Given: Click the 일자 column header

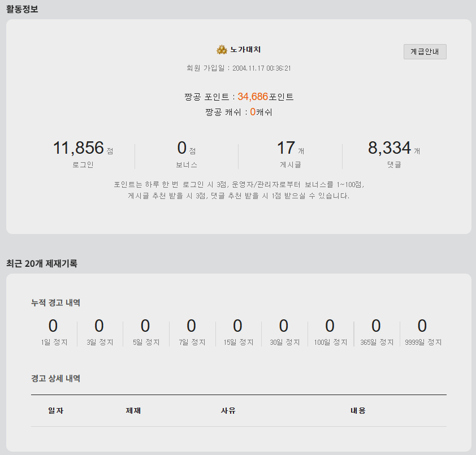Looking at the screenshot, I should (x=56, y=410).
